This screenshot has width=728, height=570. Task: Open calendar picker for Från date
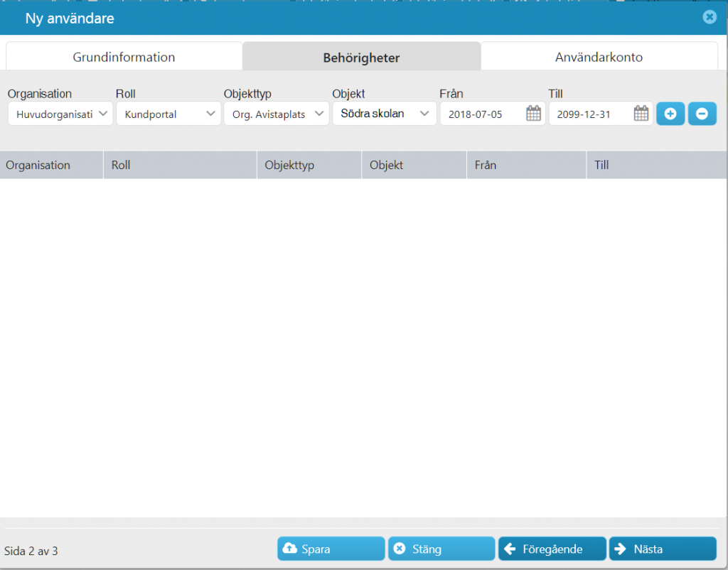(533, 114)
